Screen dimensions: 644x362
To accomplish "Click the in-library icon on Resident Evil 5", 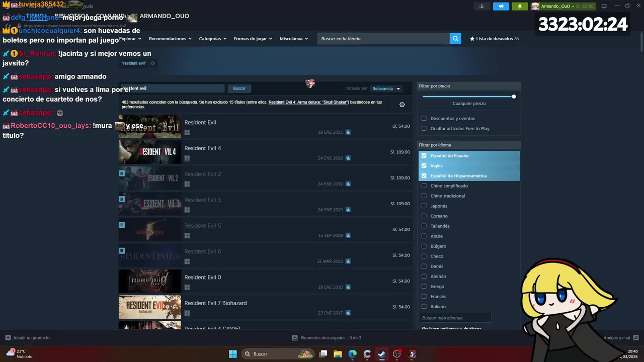I will 122,225.
